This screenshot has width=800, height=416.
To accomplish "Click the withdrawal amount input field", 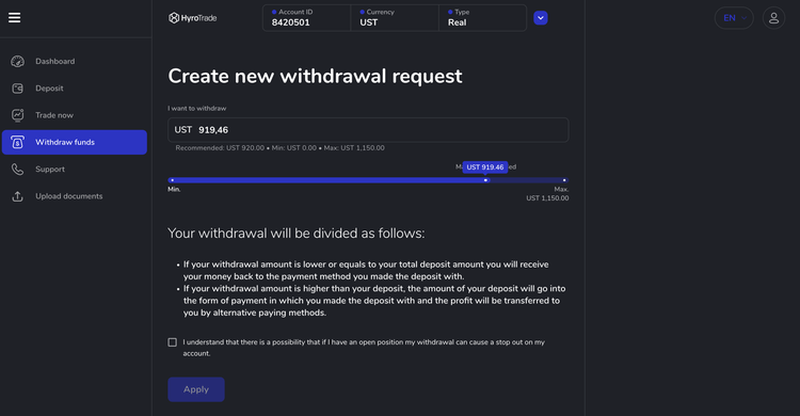I will tap(368, 130).
